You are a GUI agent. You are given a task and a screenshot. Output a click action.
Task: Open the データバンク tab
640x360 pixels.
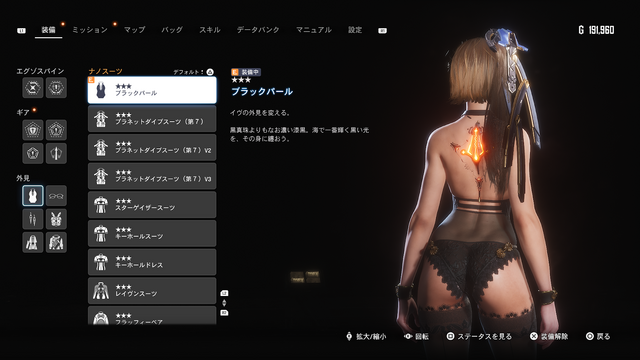[258, 30]
